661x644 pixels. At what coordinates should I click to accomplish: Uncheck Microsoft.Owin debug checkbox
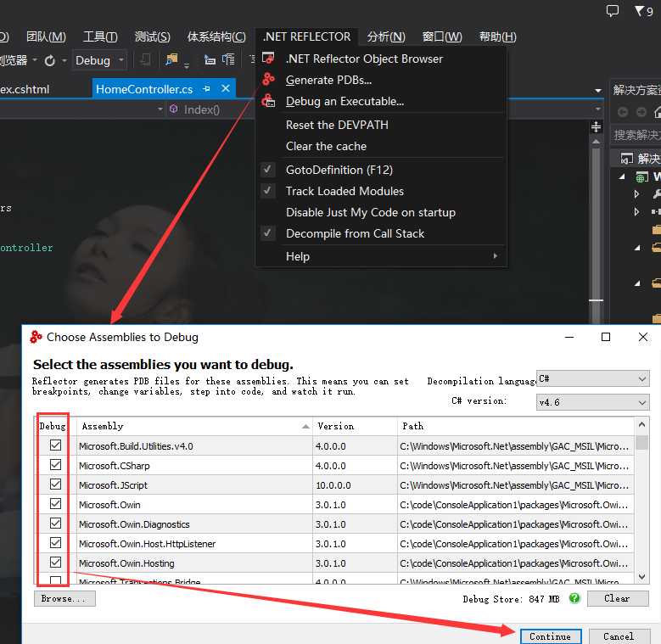point(55,504)
